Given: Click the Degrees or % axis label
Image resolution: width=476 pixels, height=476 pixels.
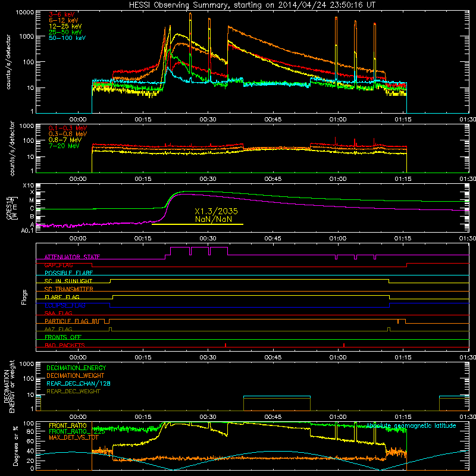Looking at the screenshot, I should tap(15, 446).
